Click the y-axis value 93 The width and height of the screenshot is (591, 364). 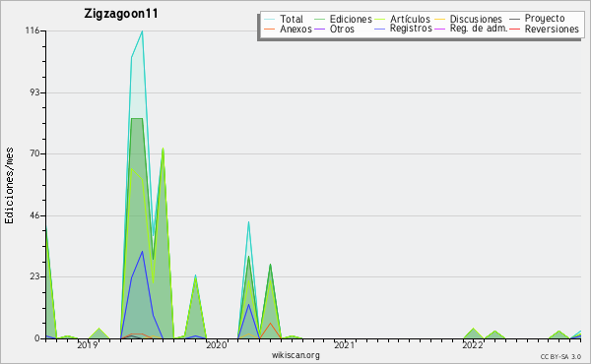point(35,92)
